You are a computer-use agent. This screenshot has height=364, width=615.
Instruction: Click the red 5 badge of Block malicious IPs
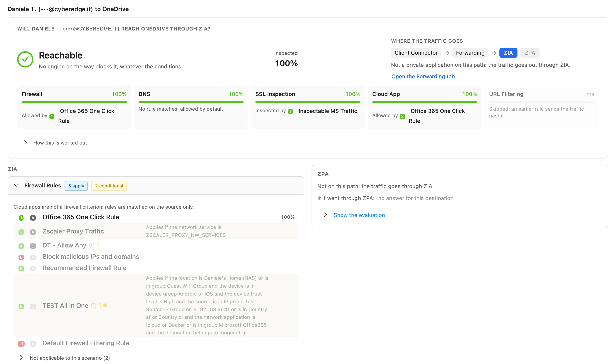(x=21, y=257)
